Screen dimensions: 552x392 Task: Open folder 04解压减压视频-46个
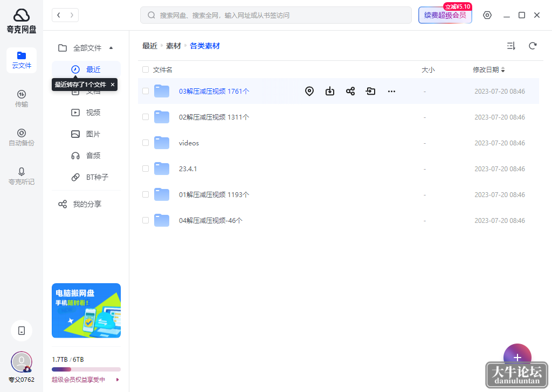211,220
